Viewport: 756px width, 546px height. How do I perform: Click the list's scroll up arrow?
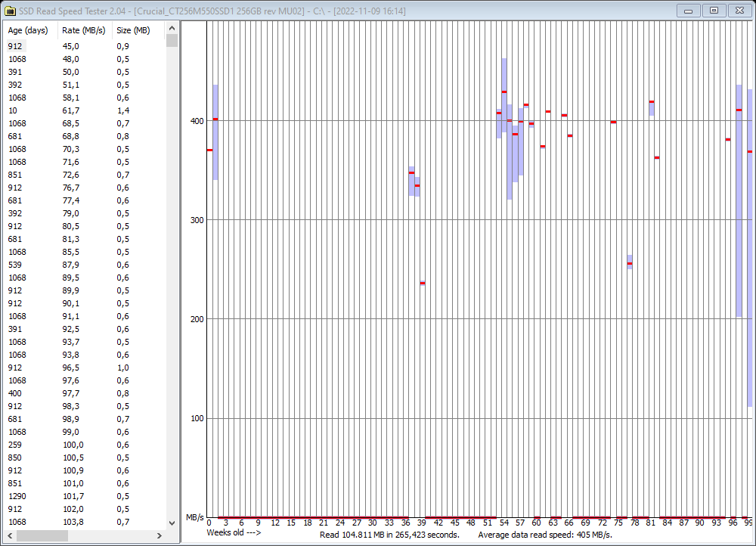(172, 28)
